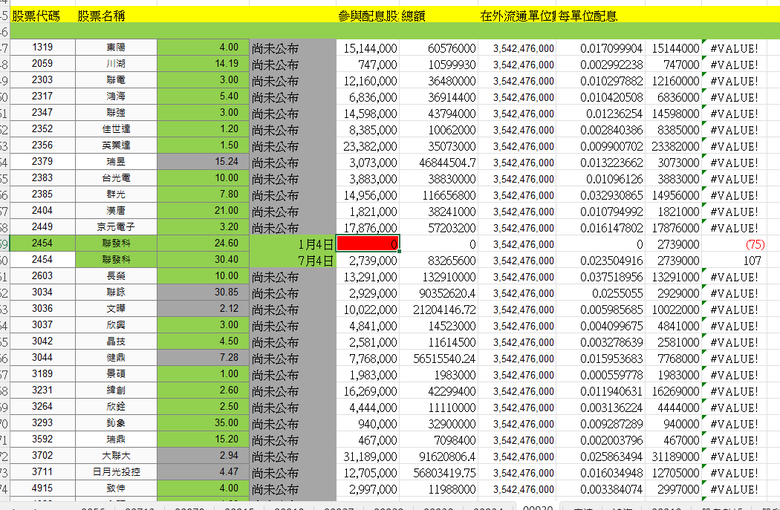Select the grey 30.85 cell for 聯詠

(203, 293)
